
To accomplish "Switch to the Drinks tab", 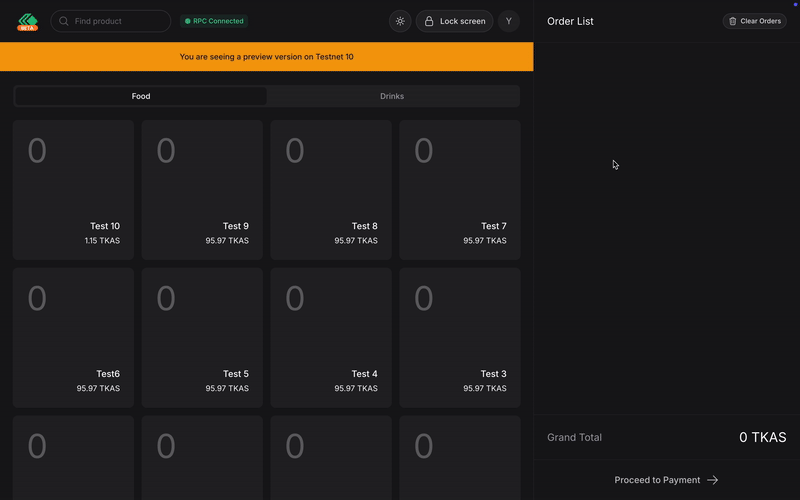I will point(392,96).
